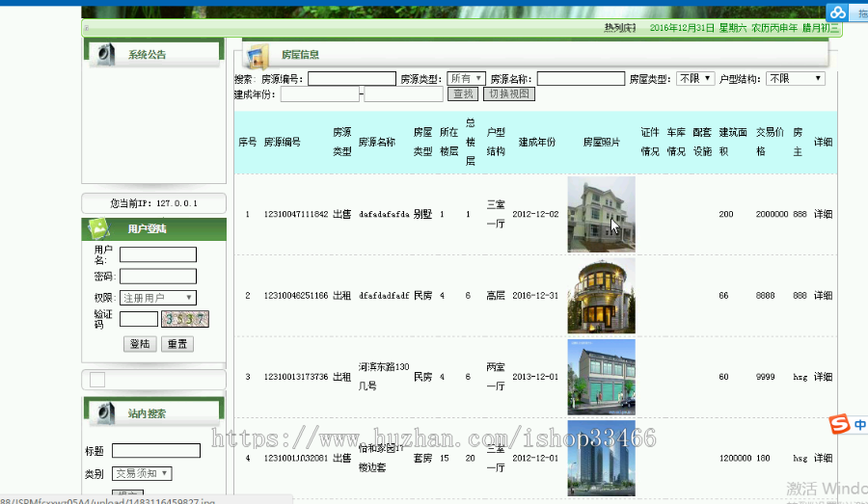Click the price 2000000 in row 1
This screenshot has height=504, width=868.
click(772, 214)
